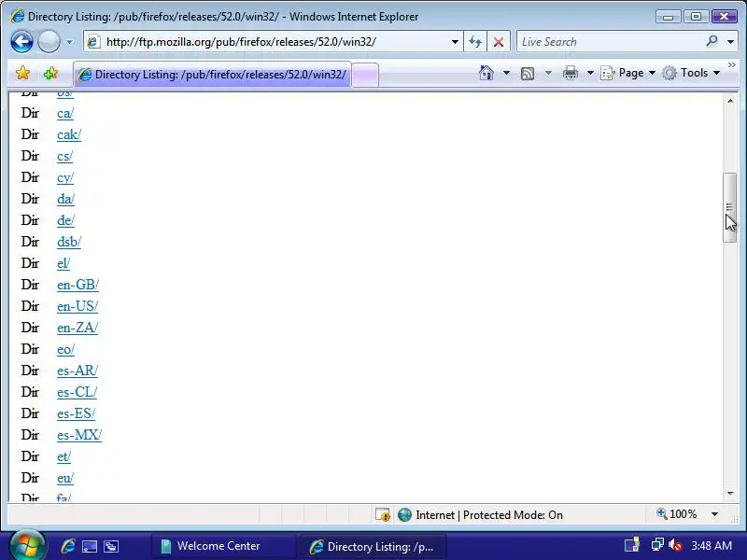Click the status bar security warning icon
Image resolution: width=747 pixels, height=560 pixels.
[383, 515]
